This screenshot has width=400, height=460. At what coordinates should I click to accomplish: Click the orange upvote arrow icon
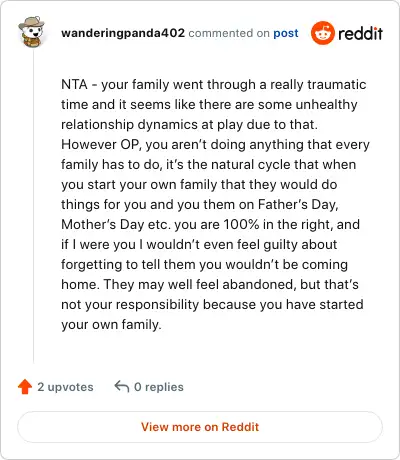[25, 387]
